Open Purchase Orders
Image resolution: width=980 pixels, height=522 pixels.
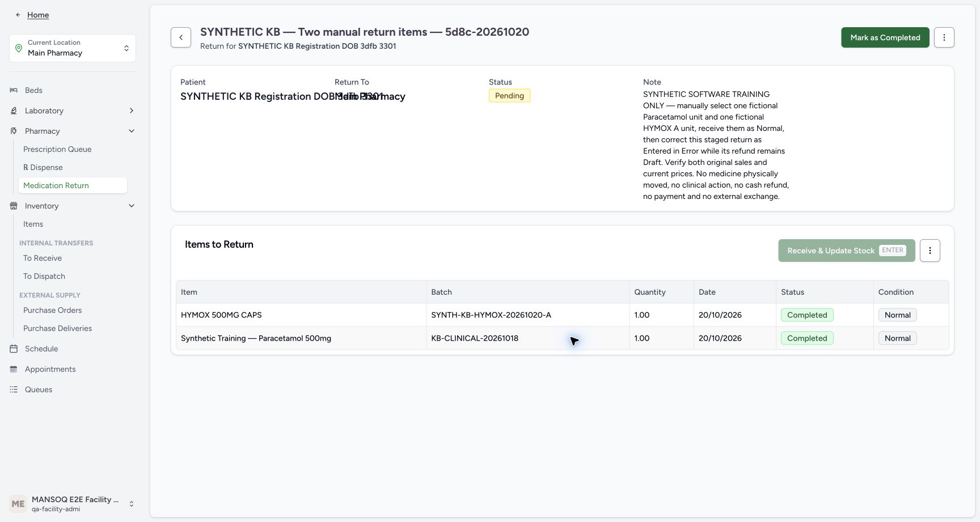coord(52,310)
